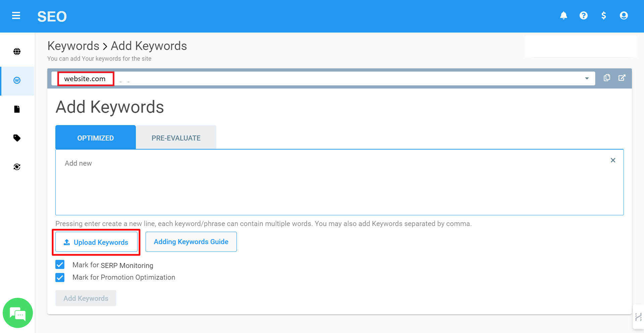This screenshot has height=333, width=644.
Task: Open billing dollar sign icon
Action: tap(604, 16)
